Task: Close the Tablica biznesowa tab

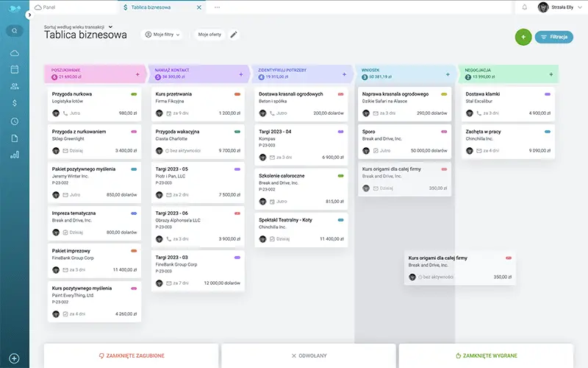Action: tap(199, 7)
